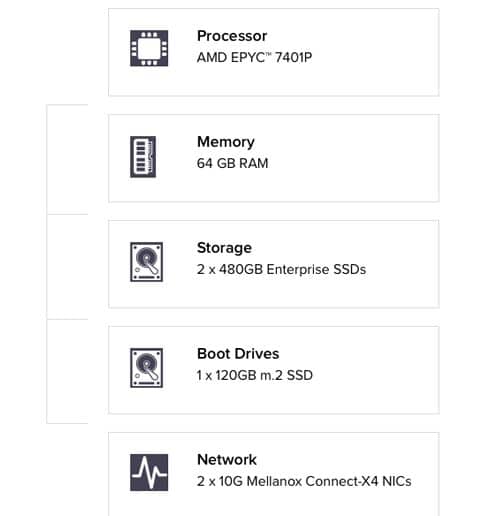Image resolution: width=498 pixels, height=516 pixels.
Task: Select the Memory heading text
Action: tap(226, 142)
